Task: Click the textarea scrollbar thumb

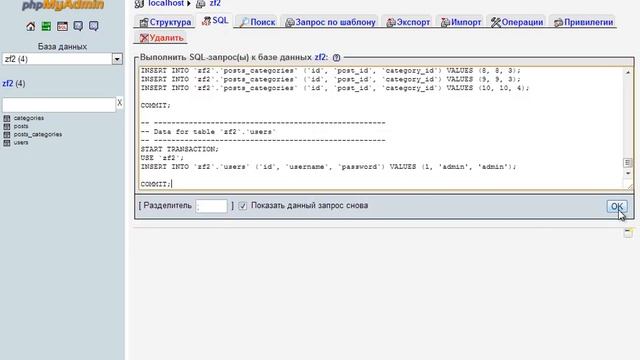Action: tap(628, 162)
